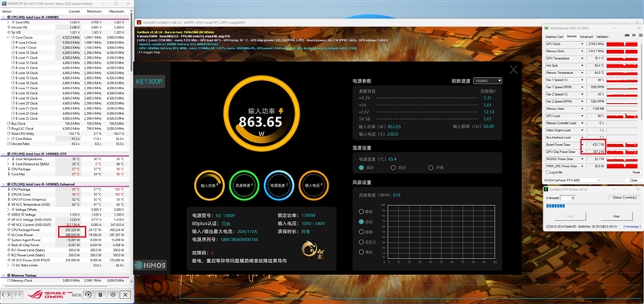Expand the Core Ratios tree node
The height and width of the screenshot is (304, 644).
tap(8, 138)
